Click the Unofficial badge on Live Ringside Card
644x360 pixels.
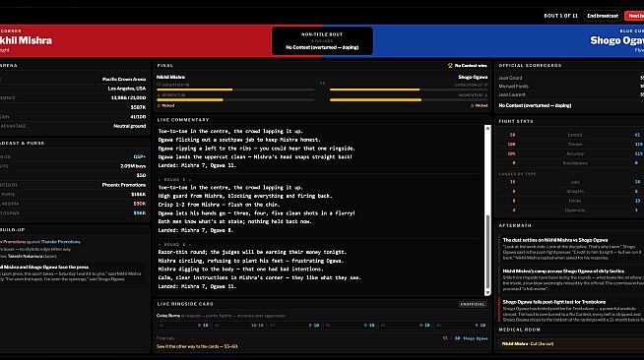click(x=473, y=304)
